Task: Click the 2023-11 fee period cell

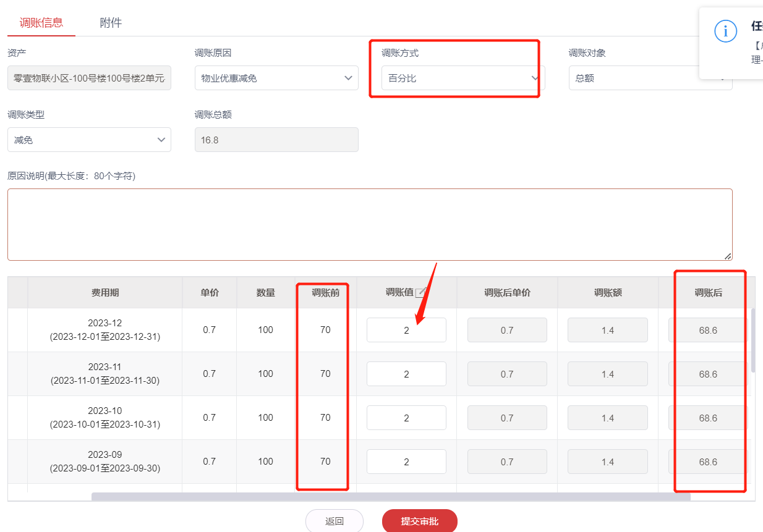Action: pos(105,374)
